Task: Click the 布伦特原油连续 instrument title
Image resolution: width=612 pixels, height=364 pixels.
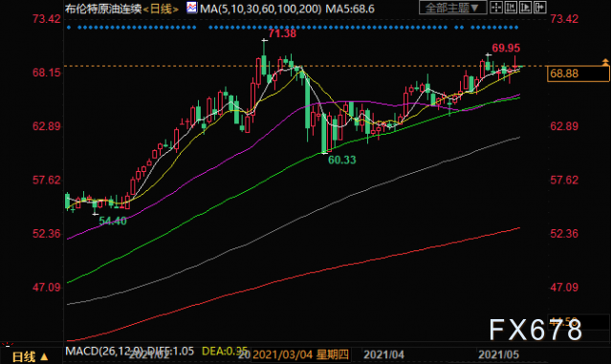Action: [x=103, y=9]
